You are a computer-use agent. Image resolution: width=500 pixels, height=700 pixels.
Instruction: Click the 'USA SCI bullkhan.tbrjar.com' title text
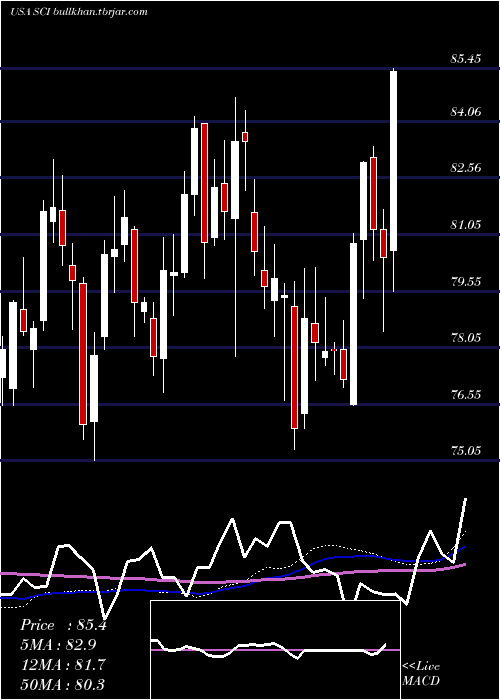click(79, 12)
